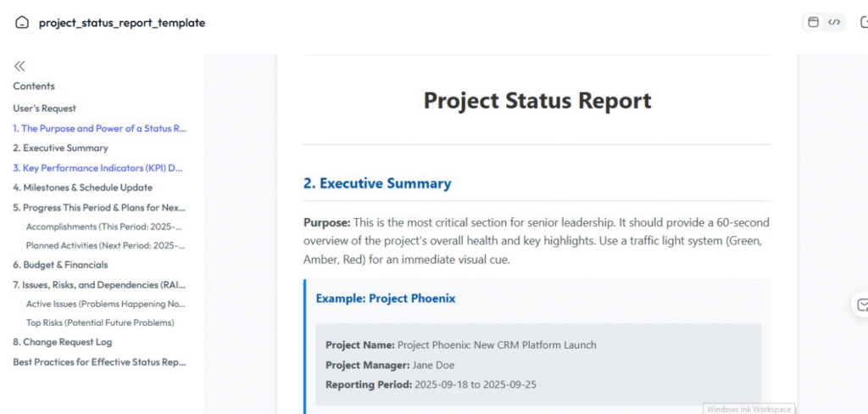Screen dimensions: 868x414
Task: Navigate to Key Performance Indicators section
Action: [x=97, y=168]
